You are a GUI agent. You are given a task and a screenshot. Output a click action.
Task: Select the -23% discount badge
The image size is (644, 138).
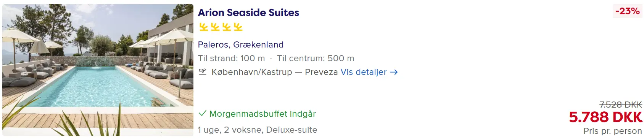pos(627,11)
